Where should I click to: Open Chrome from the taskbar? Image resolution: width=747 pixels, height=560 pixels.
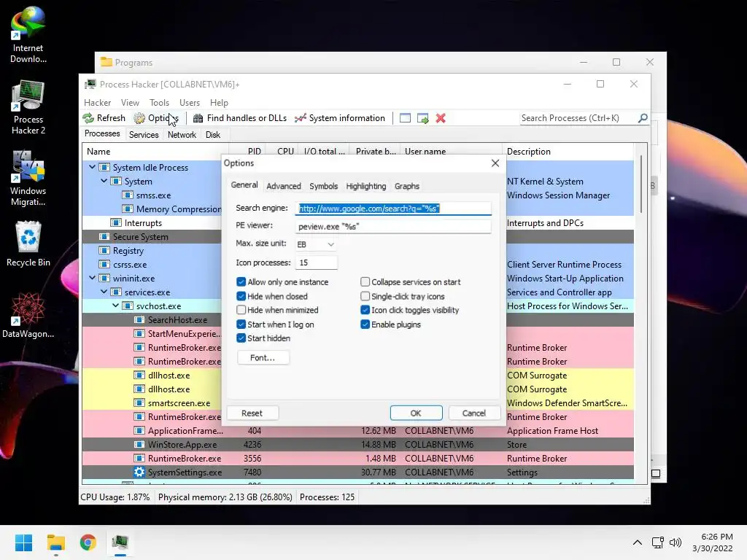[x=88, y=542]
